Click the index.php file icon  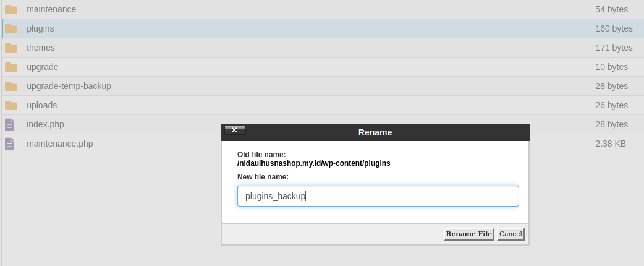[x=10, y=124]
